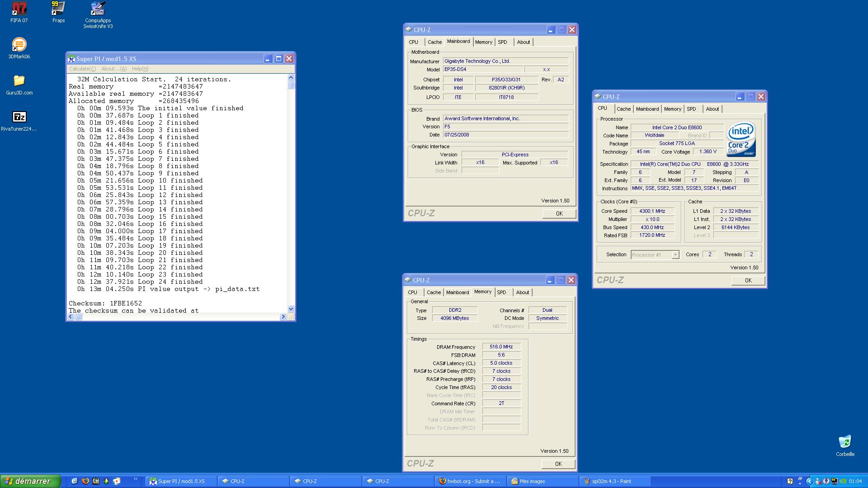Open the Memory tab in the processor CPU-Z window
This screenshot has height=488, width=868.
pyautogui.click(x=672, y=109)
